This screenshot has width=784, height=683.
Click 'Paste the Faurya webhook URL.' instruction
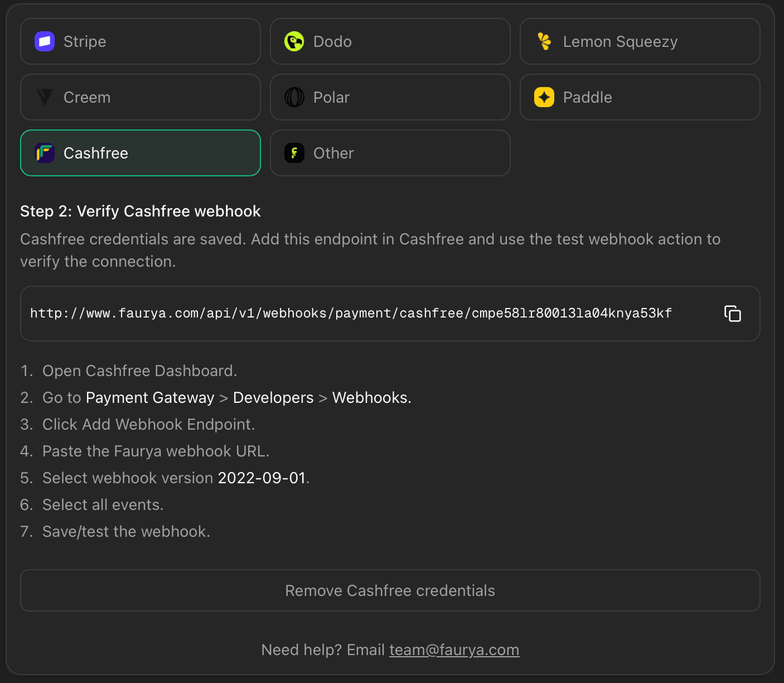[156, 451]
